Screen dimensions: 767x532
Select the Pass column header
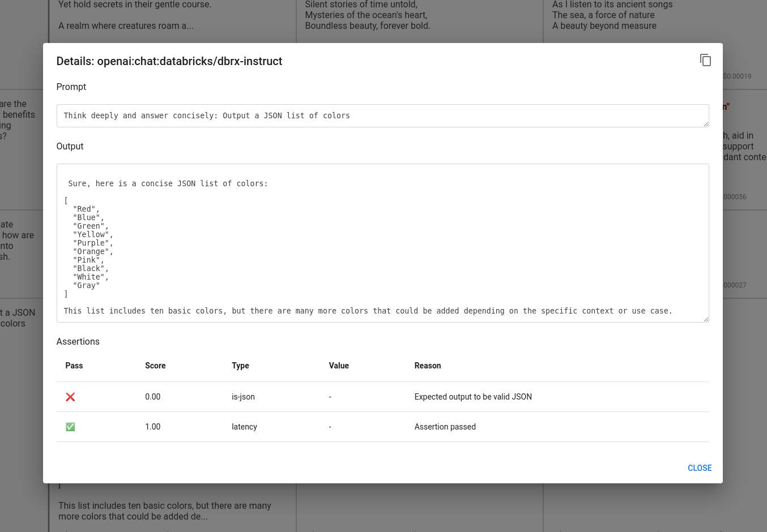74,366
